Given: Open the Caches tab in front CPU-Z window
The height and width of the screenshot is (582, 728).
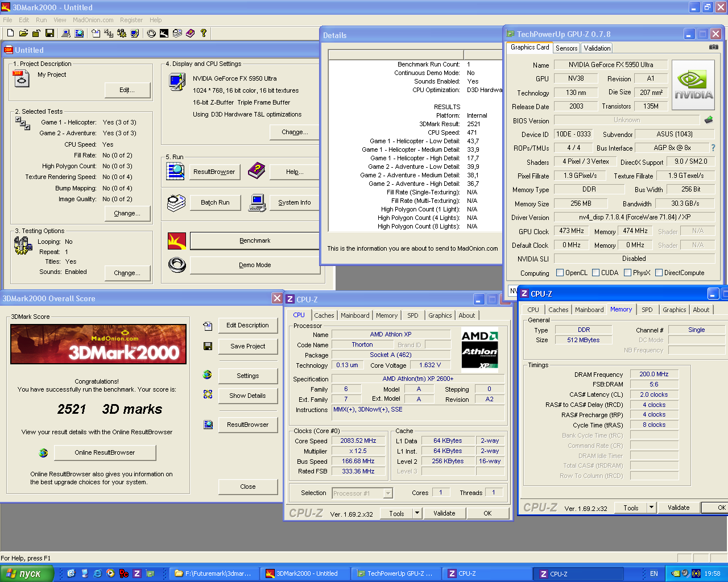Looking at the screenshot, I should [324, 315].
